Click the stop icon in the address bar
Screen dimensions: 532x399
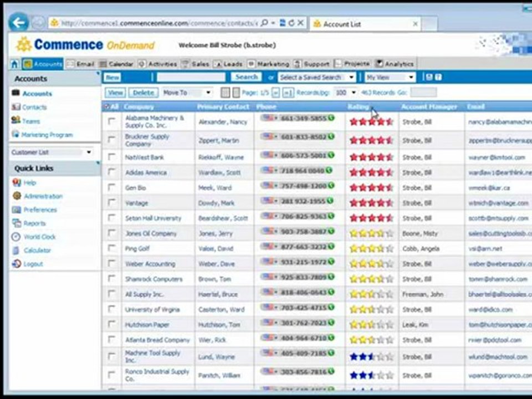pos(300,23)
